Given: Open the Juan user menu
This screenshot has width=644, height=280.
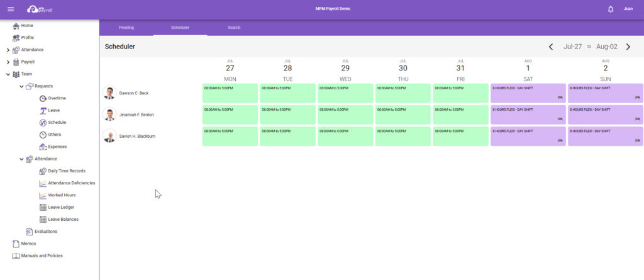Looking at the screenshot, I should (628, 9).
